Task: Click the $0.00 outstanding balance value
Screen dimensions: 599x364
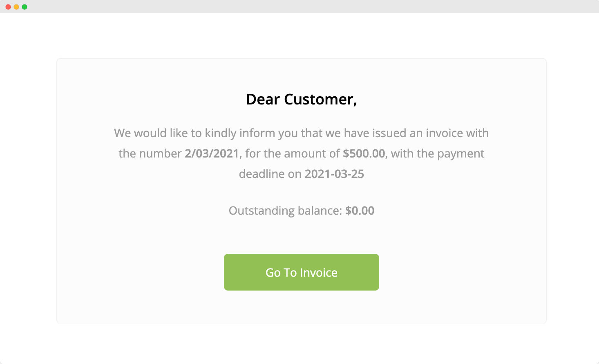Action: (x=360, y=211)
